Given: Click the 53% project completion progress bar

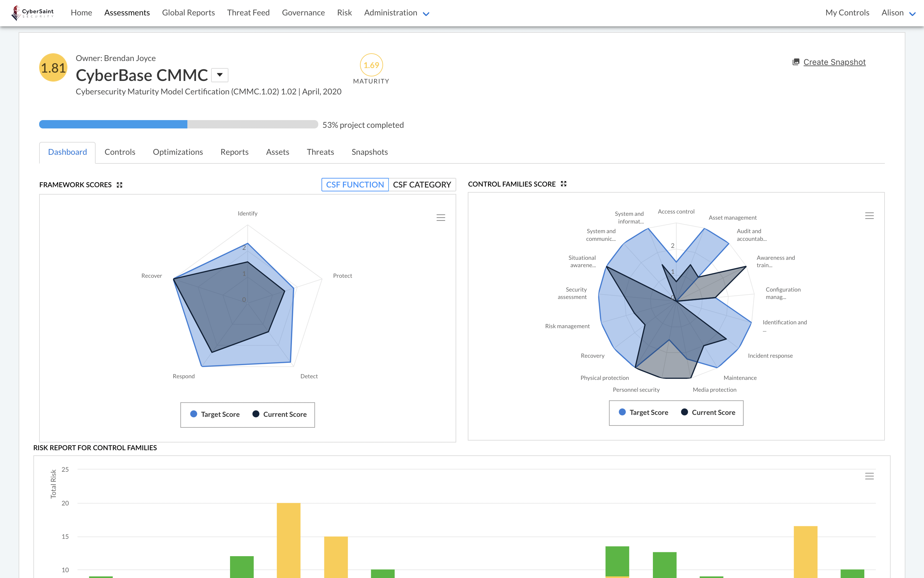Looking at the screenshot, I should point(179,124).
